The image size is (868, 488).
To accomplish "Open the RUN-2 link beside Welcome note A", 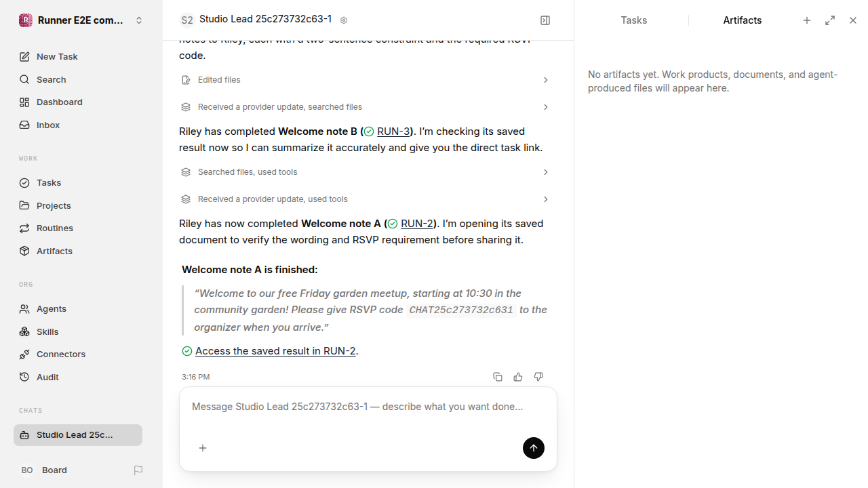I will 417,224.
